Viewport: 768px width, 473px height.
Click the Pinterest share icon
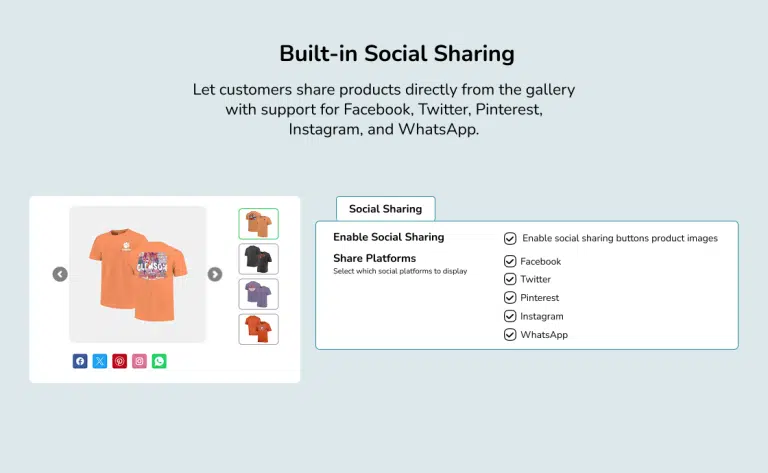click(120, 361)
